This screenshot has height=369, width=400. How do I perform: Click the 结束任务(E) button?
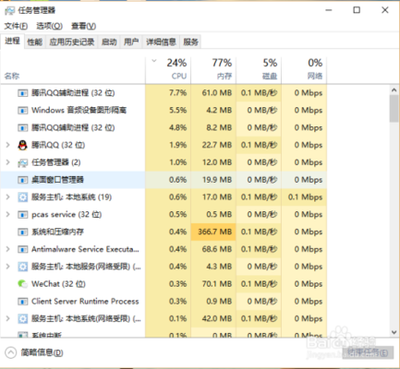click(x=368, y=352)
